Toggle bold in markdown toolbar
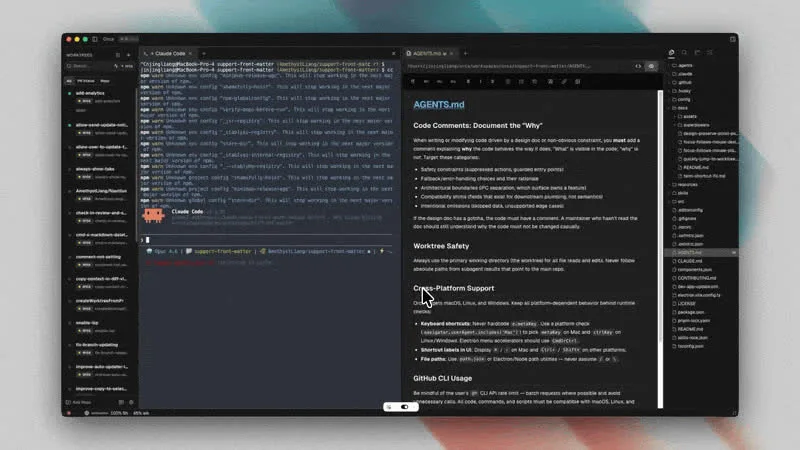Image resolution: width=800 pixels, height=450 pixels. click(x=468, y=82)
